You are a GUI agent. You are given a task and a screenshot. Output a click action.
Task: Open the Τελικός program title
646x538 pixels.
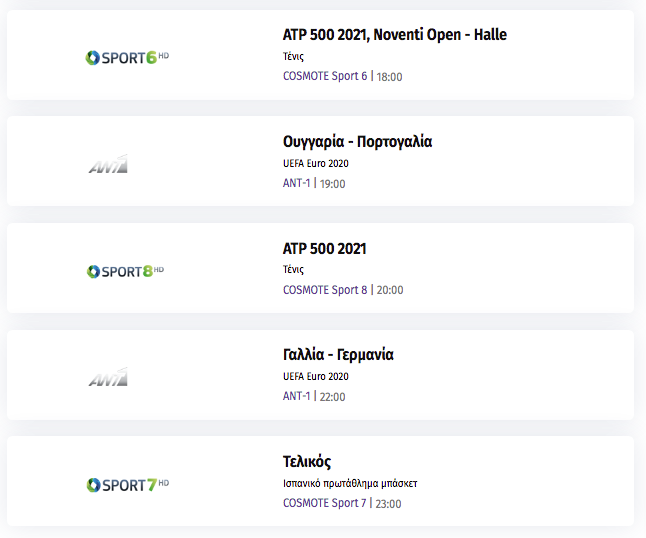(x=307, y=462)
